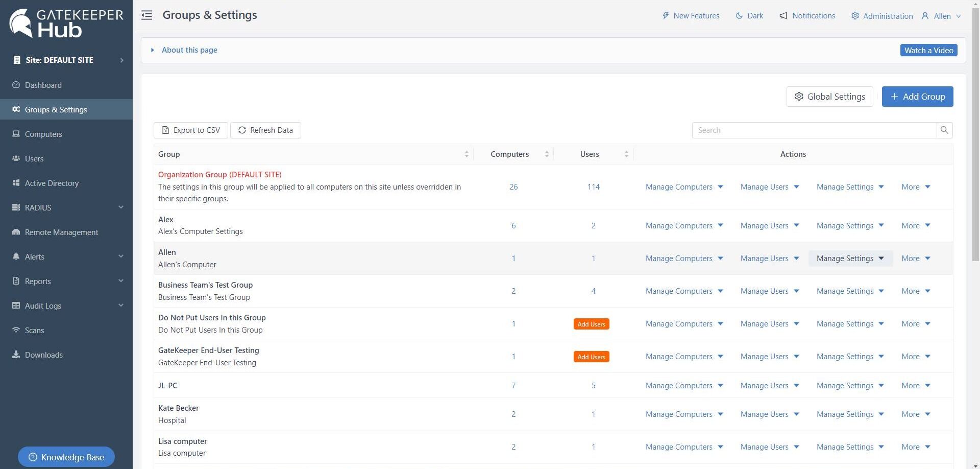Click the 5 users count for JL-PC
This screenshot has height=469, width=980.
click(x=593, y=386)
